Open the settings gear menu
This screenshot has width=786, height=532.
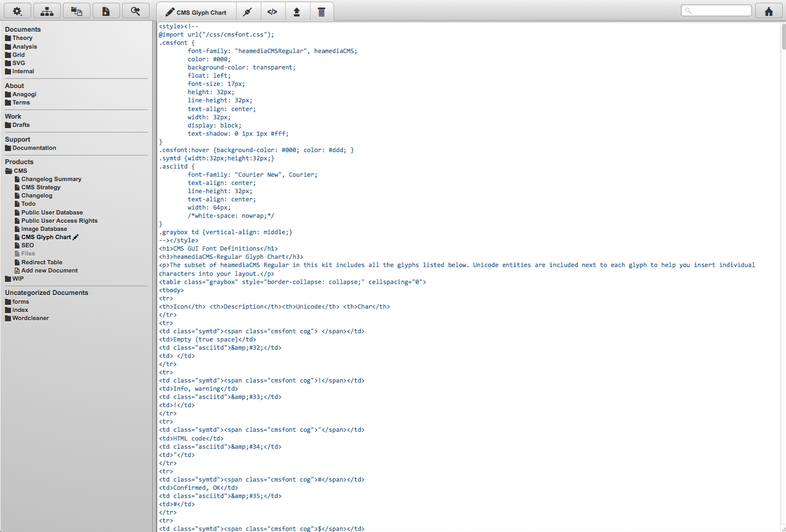coord(17,11)
